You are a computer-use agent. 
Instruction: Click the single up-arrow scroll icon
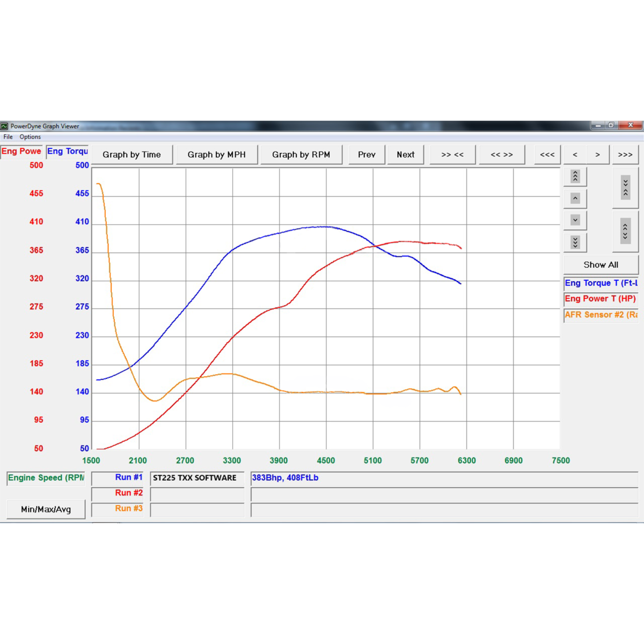point(575,199)
